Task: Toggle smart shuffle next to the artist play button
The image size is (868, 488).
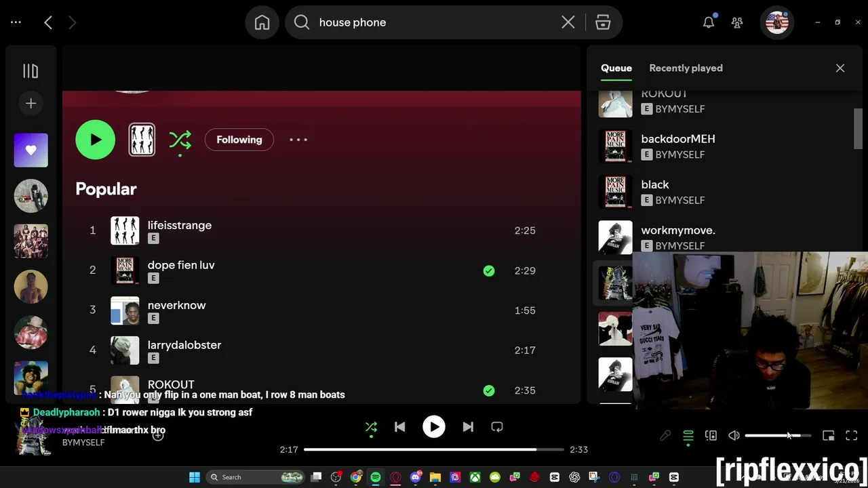Action: point(180,140)
